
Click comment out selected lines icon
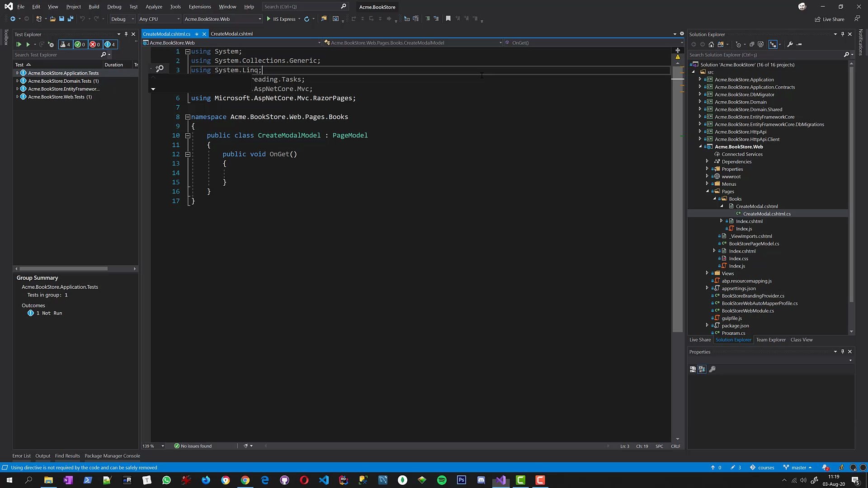point(427,19)
